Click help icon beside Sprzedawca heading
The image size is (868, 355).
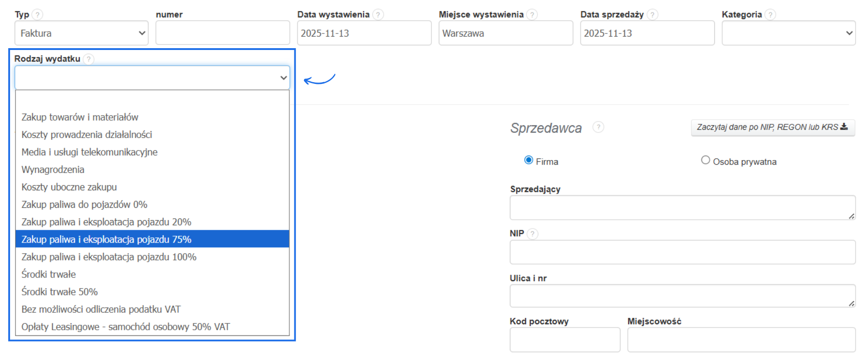[x=598, y=127]
